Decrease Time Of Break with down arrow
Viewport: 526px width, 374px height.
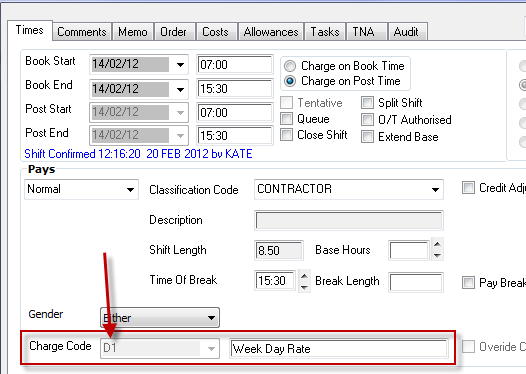pos(304,287)
